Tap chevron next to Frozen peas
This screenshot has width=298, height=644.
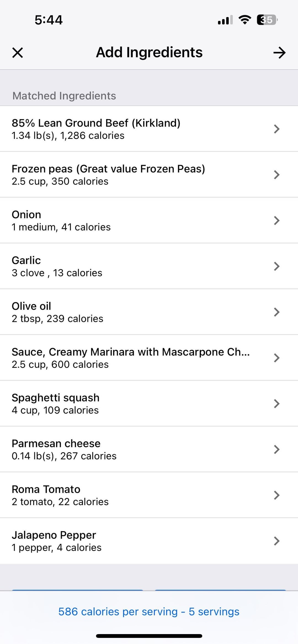(x=276, y=174)
